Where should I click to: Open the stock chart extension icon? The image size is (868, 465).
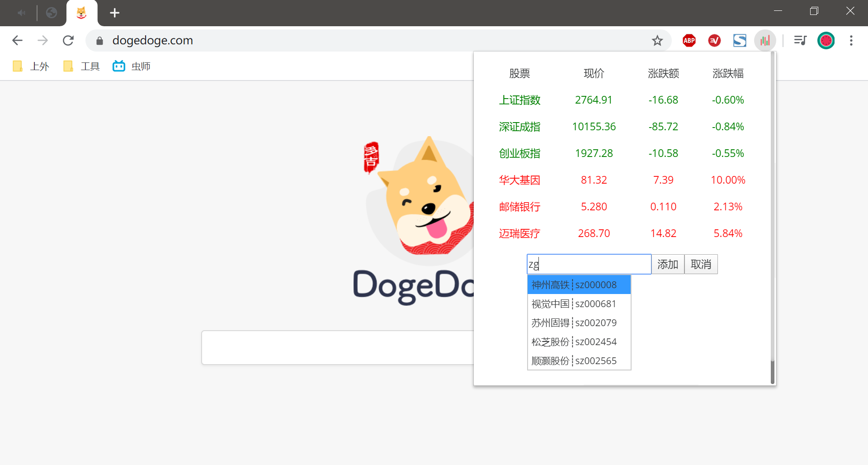click(x=765, y=41)
